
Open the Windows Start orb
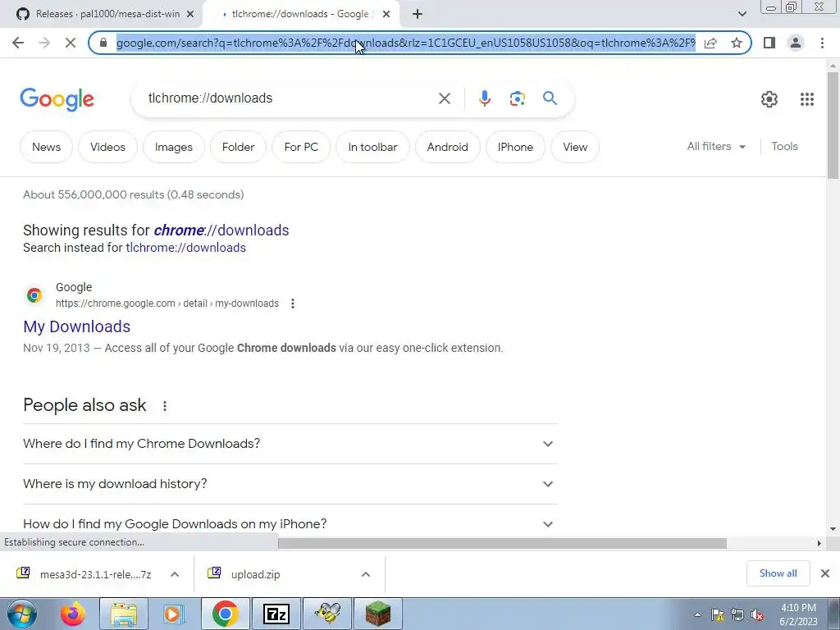point(22,614)
